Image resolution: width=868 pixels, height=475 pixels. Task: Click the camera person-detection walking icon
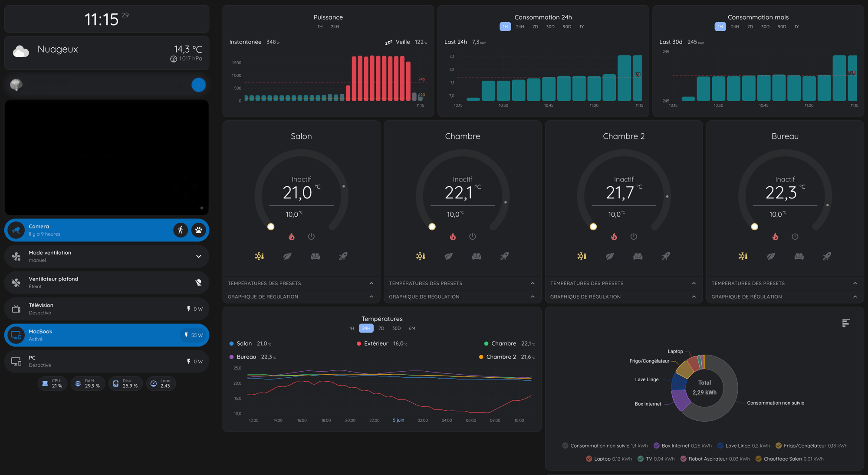pos(181,230)
